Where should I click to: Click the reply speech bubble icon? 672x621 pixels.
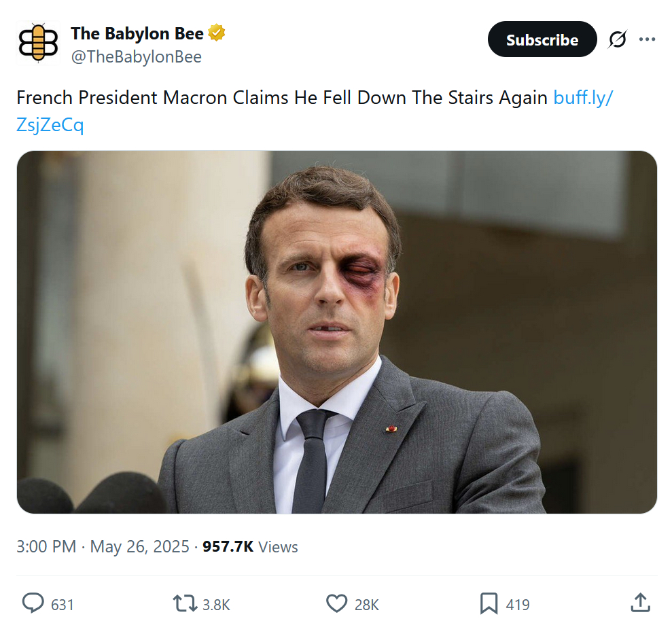click(33, 603)
